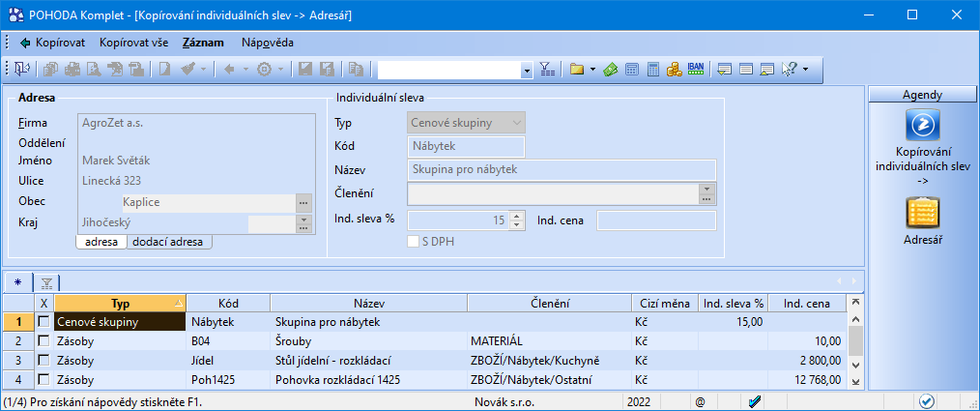Expand the back arrow dropdown arrow
Viewport: 980px width, 411px height.
(245, 70)
